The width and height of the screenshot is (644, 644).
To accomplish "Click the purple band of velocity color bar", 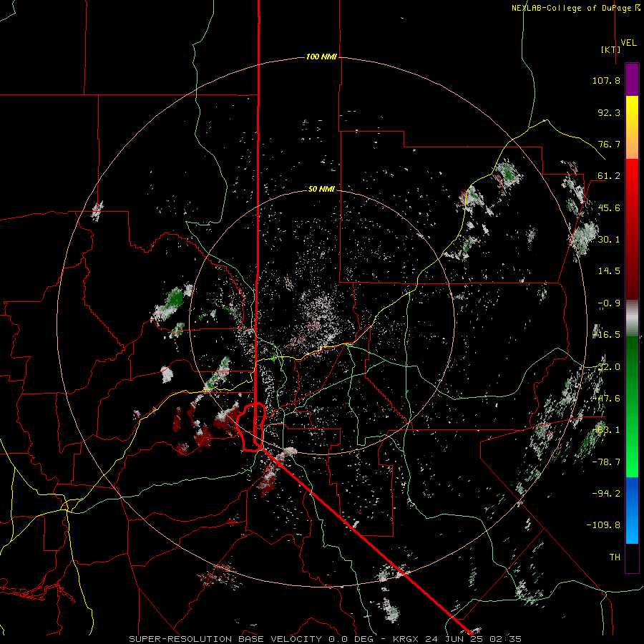I will (x=632, y=80).
